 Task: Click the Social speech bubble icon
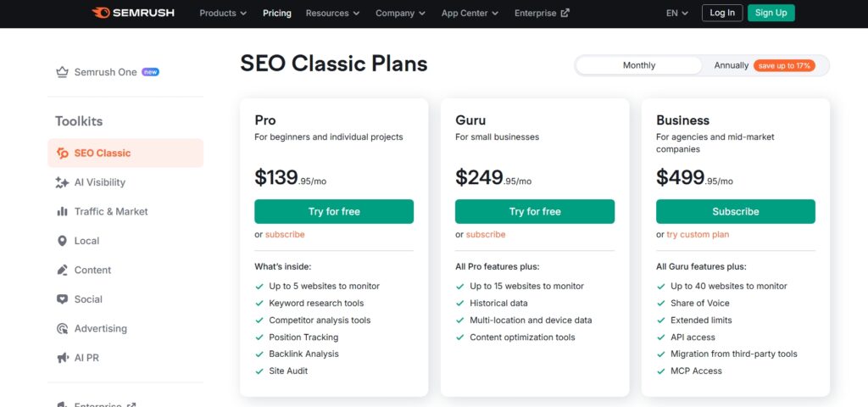(x=62, y=299)
